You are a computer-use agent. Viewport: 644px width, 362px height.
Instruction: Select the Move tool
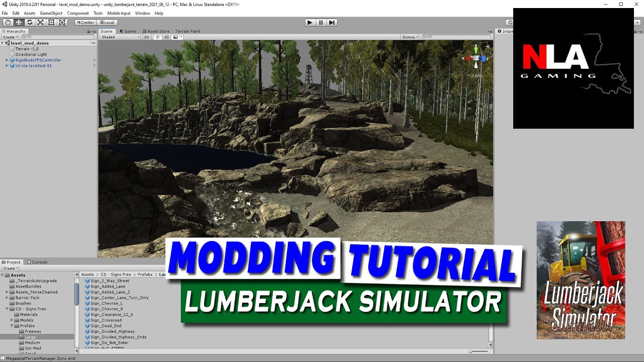(x=19, y=22)
